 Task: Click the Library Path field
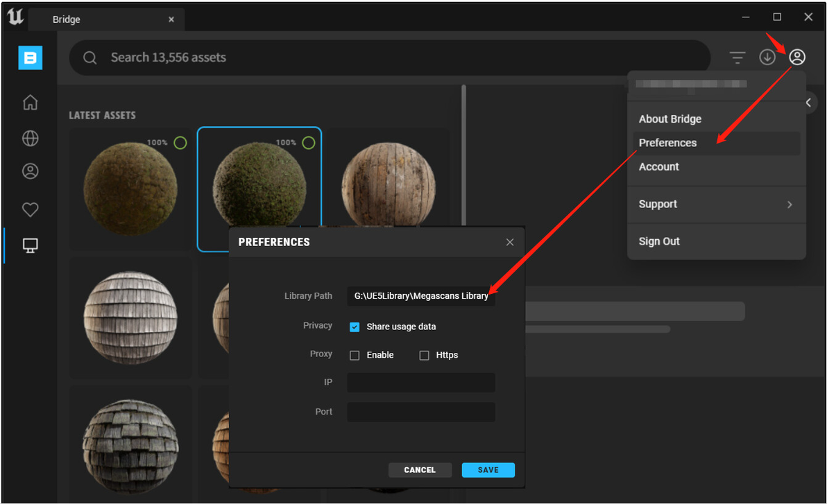coord(421,296)
